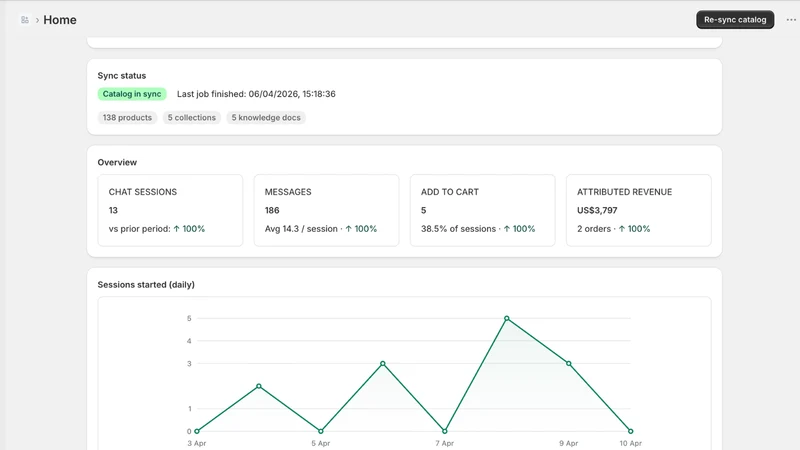Click the Avg 14.3 / session text
The height and width of the screenshot is (450, 800).
301,229
